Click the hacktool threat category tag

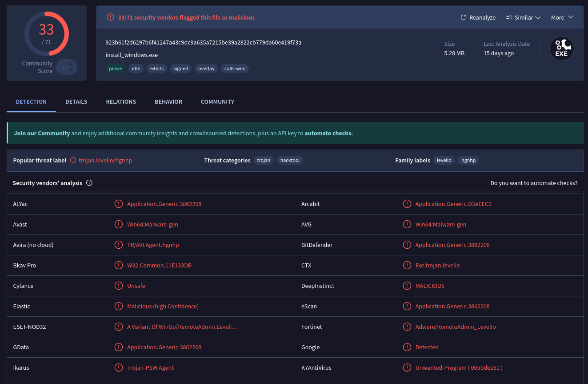point(290,160)
